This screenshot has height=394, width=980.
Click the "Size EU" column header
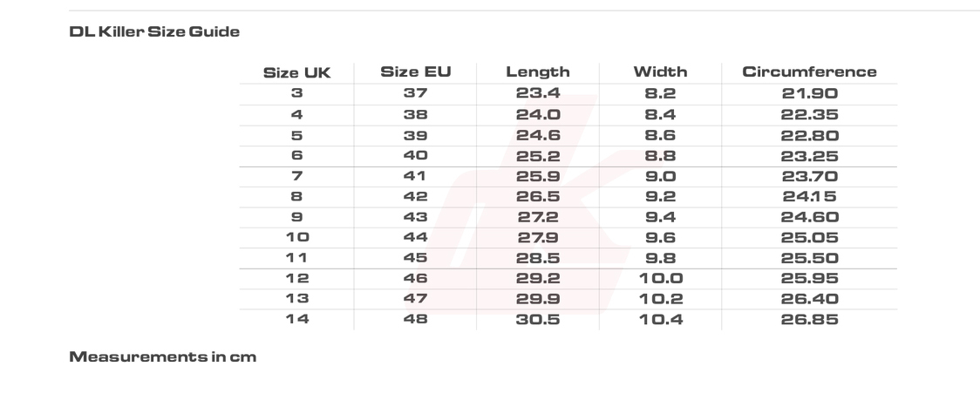(x=415, y=72)
